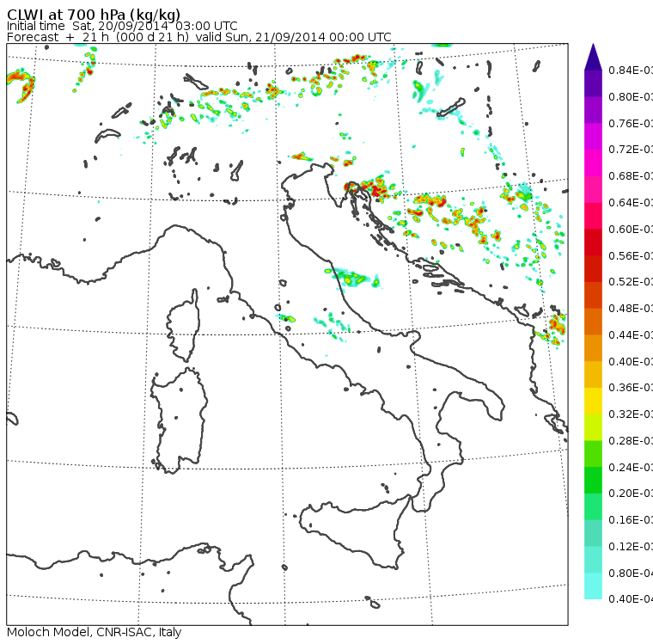Click the 0.84E-03 legend label
The image size is (653, 644).
coord(631,70)
